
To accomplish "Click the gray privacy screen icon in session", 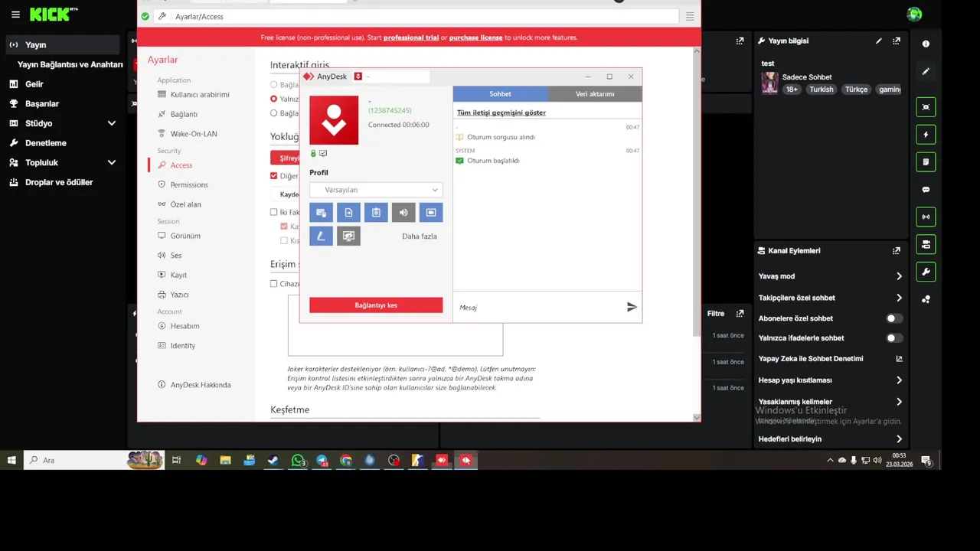I will point(348,236).
